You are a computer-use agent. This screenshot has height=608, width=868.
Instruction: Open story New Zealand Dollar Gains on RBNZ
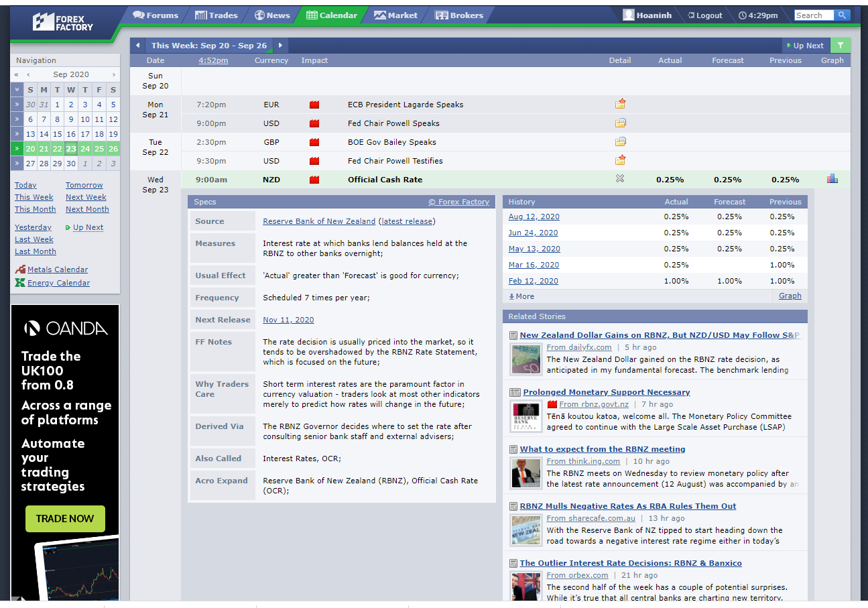(x=660, y=335)
